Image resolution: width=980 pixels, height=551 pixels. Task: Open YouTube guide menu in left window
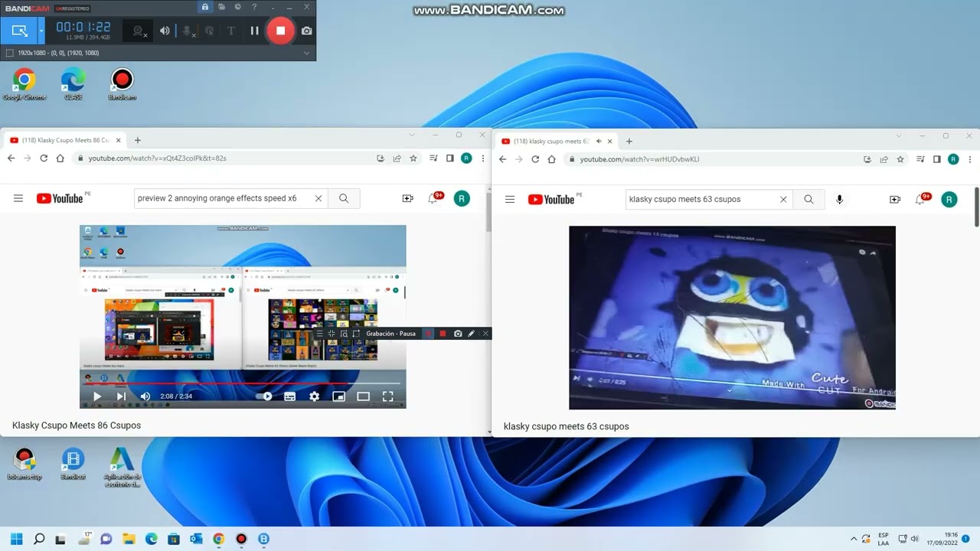[18, 198]
